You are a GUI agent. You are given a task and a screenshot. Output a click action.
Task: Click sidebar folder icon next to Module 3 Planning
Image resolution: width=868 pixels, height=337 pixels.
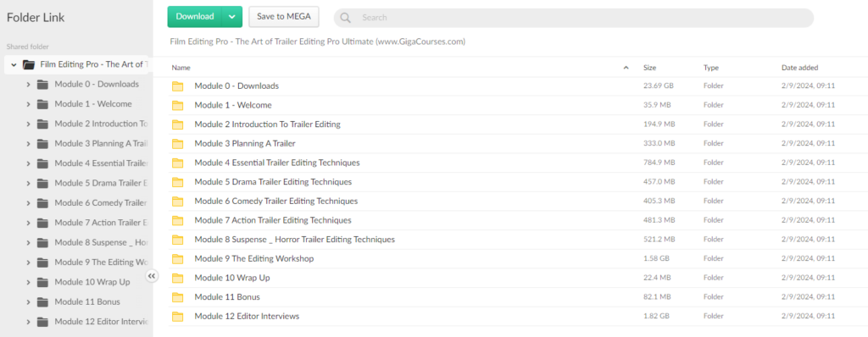coord(42,144)
